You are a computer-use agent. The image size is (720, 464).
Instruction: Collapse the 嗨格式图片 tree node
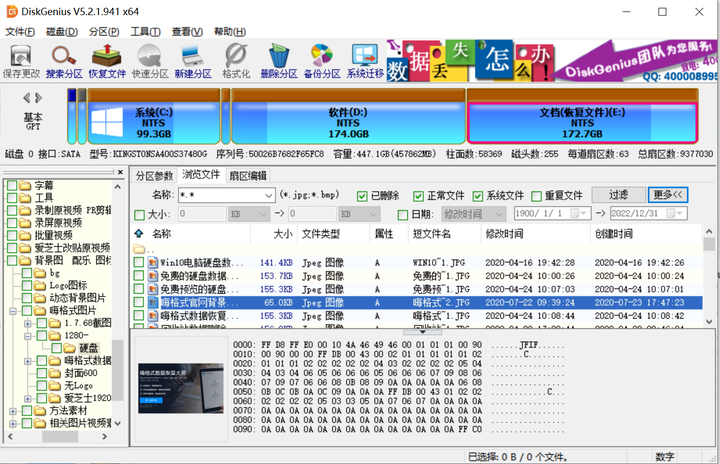13,311
